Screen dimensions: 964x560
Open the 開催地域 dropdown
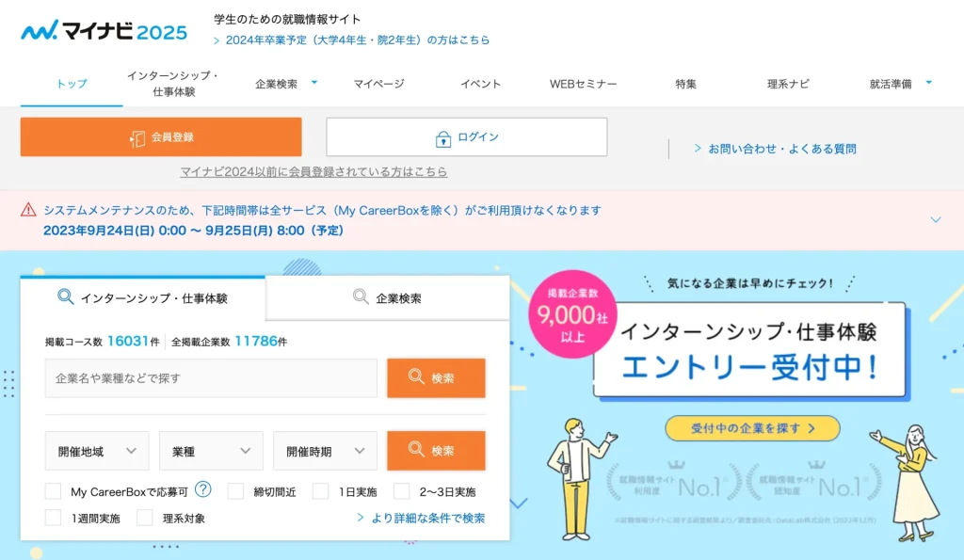tap(97, 451)
